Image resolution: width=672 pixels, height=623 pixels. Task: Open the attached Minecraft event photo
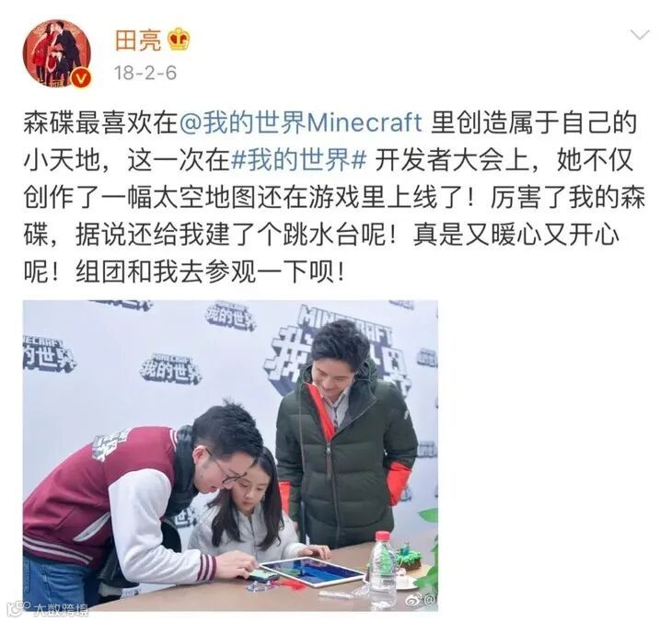[x=230, y=455]
